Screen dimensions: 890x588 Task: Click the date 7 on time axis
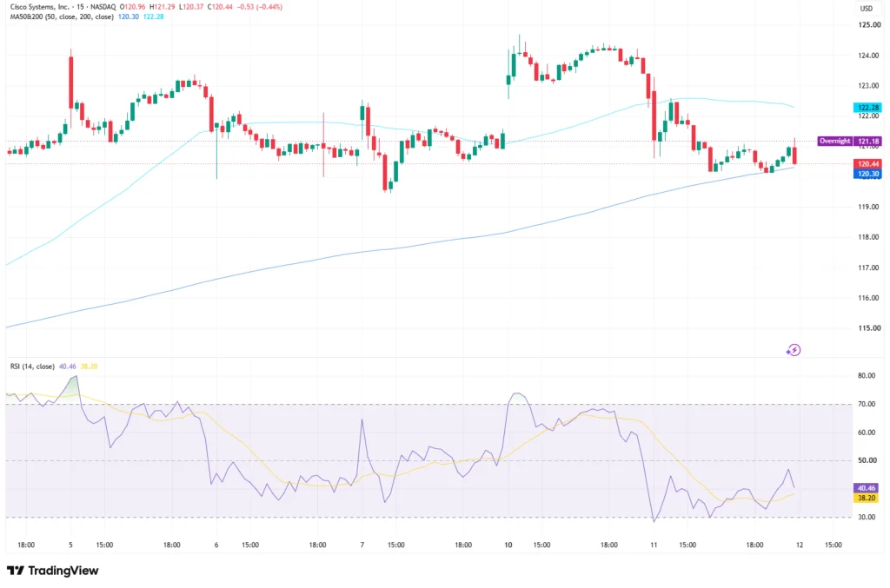tap(362, 545)
